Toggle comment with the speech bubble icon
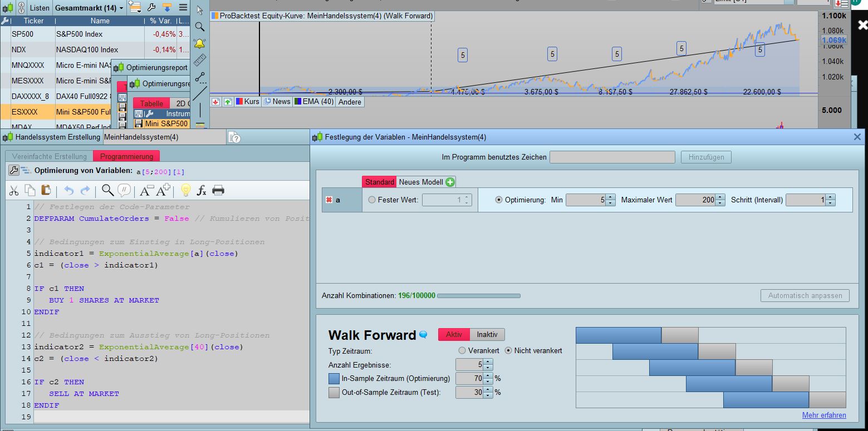868x431 pixels. pos(125,191)
